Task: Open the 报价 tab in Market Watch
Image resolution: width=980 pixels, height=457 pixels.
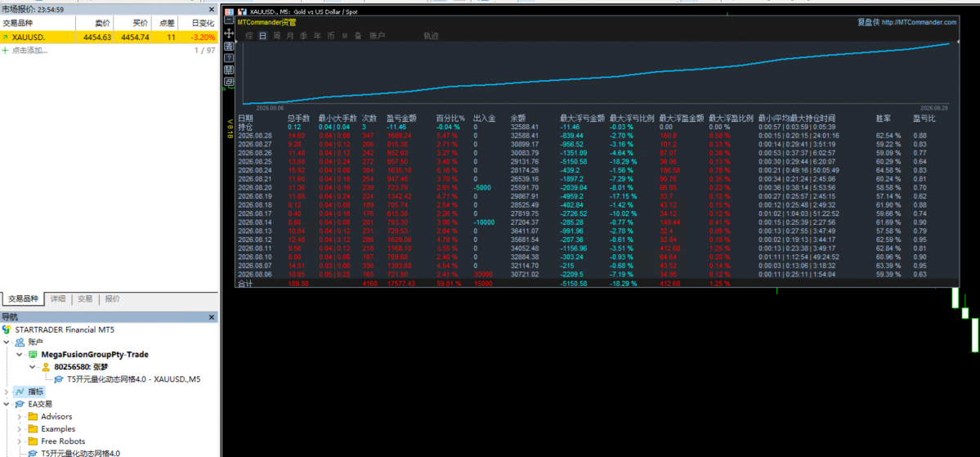Action: pyautogui.click(x=113, y=299)
